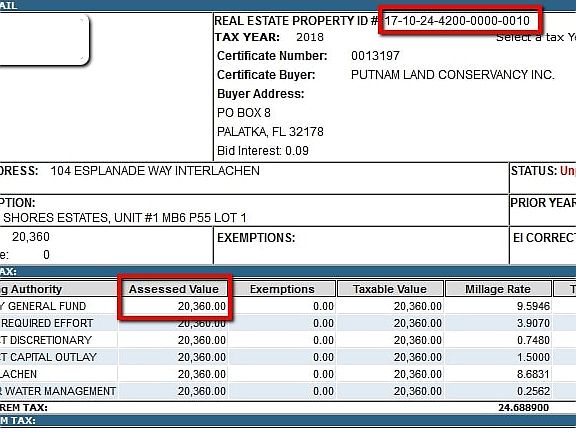Image resolution: width=576 pixels, height=432 pixels.
Task: Click the 20,360 value above Exemptions
Action: click(31, 237)
